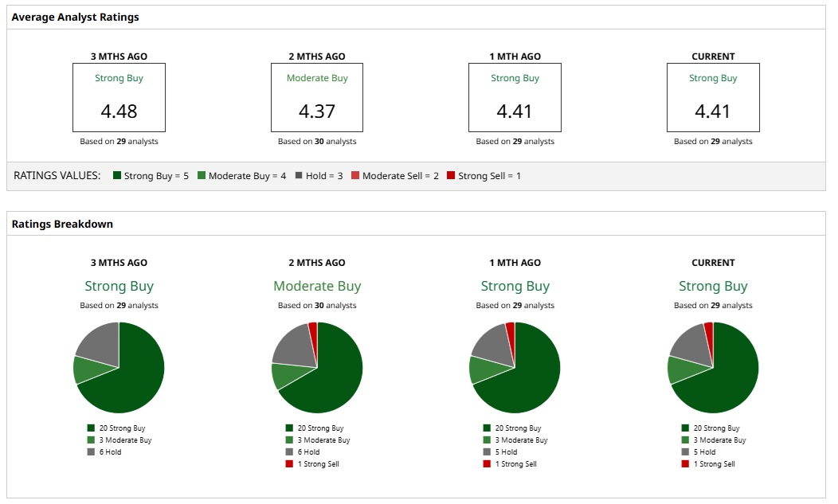This screenshot has height=504, width=838.
Task: Click the Moderate Sell legend square
Action: coord(355,175)
